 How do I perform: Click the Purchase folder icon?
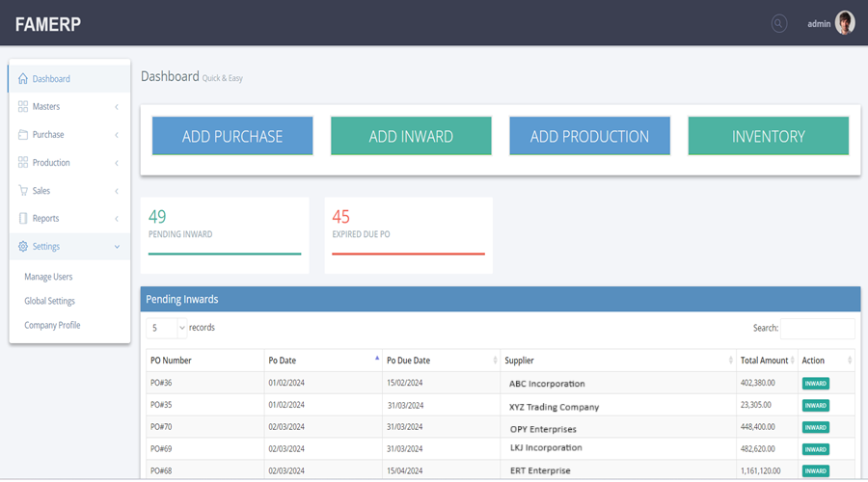(x=23, y=135)
